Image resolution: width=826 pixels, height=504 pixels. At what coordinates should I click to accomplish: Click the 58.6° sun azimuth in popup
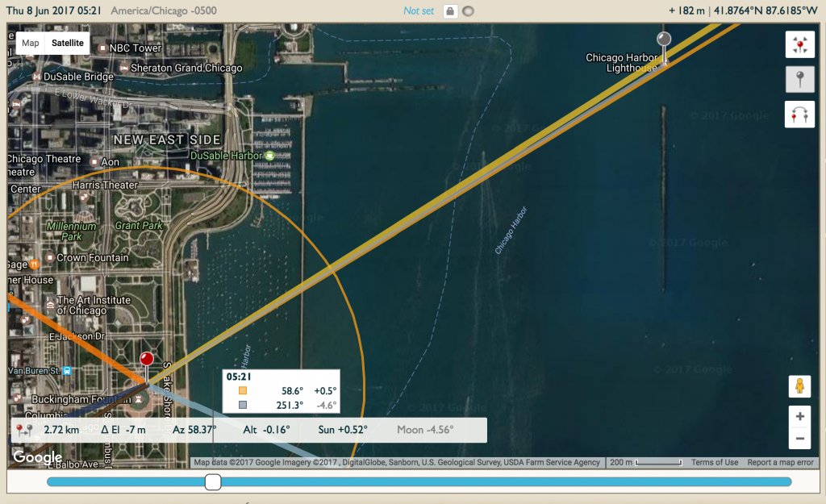coord(292,391)
